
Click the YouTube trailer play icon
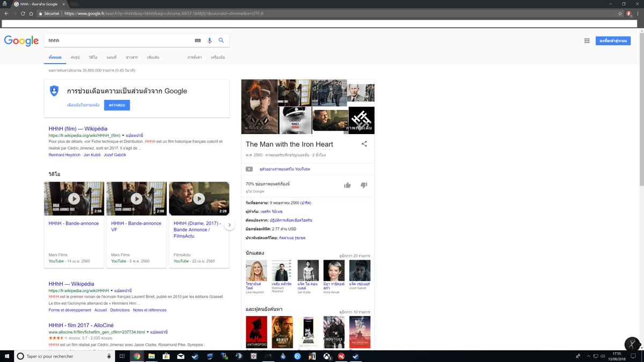(249, 169)
